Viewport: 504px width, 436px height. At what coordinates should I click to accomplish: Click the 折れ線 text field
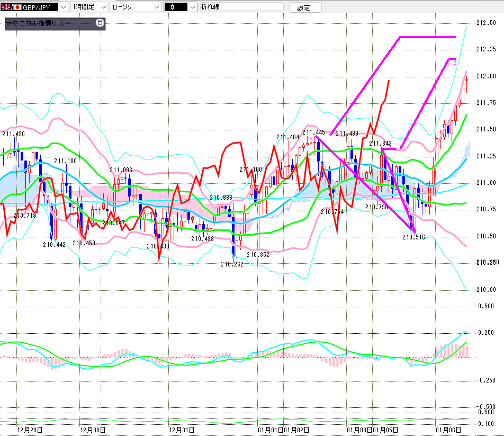point(241,7)
